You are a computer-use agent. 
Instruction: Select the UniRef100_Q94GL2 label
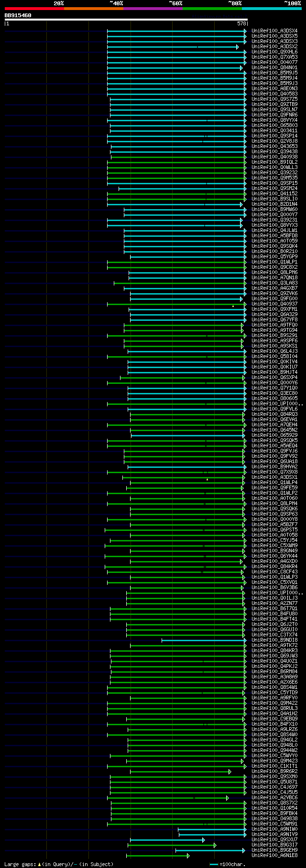click(274, 740)
